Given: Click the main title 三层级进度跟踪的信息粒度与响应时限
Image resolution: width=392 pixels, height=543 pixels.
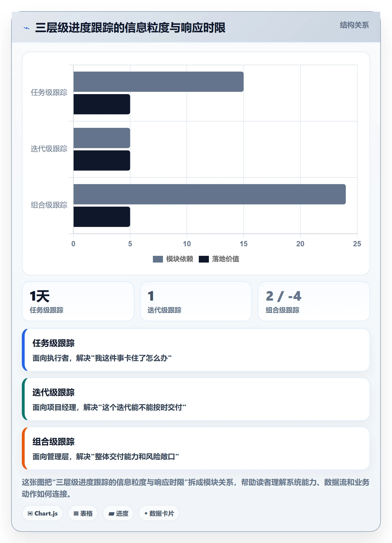Looking at the screenshot, I should coord(130,28).
